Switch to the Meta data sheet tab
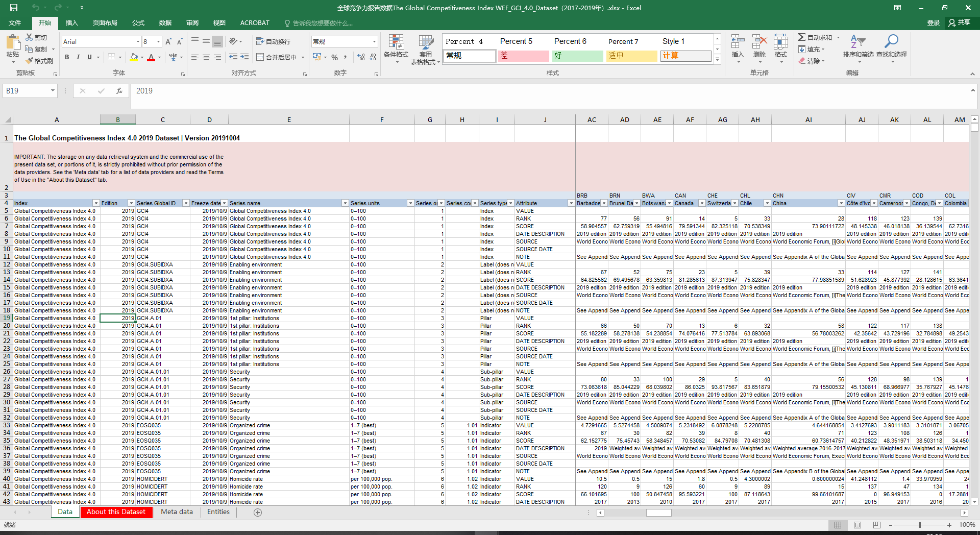 177,512
